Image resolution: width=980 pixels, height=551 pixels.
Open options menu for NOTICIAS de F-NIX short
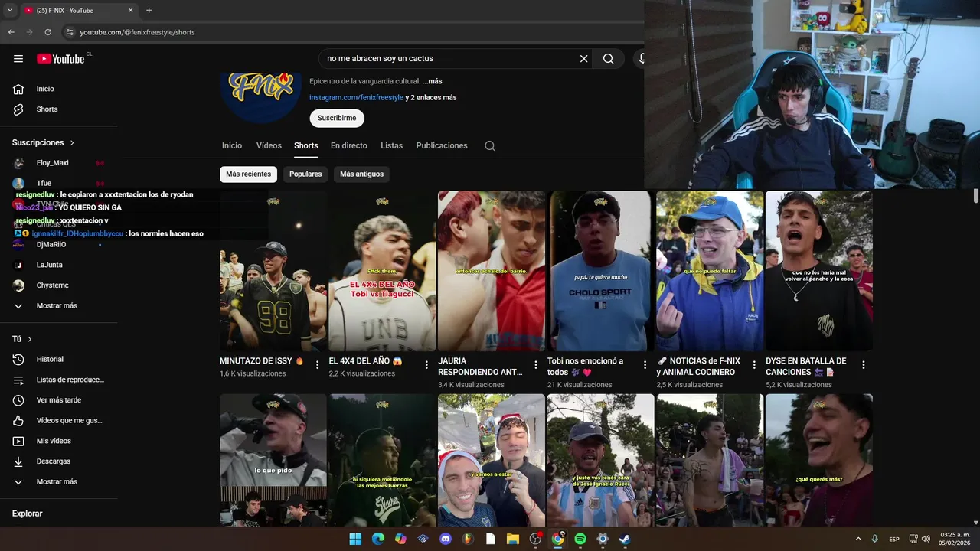pos(754,365)
